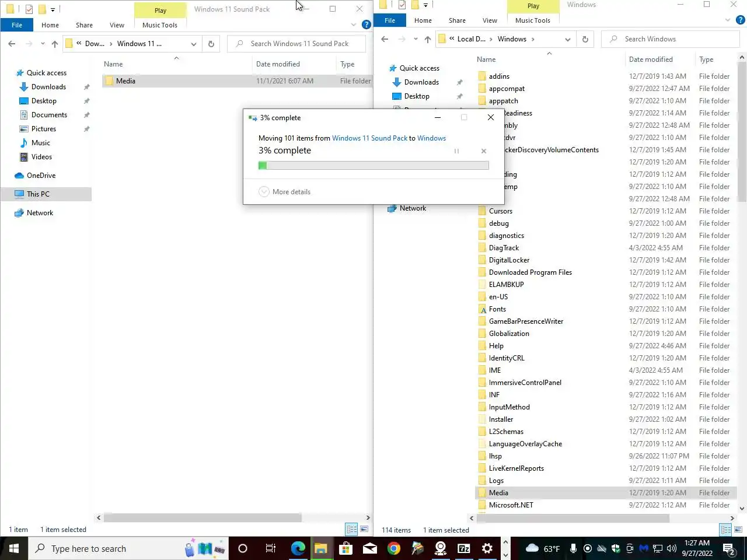Switch to Large icons view in the Sound Pack window
The width and height of the screenshot is (747, 560).
click(364, 530)
